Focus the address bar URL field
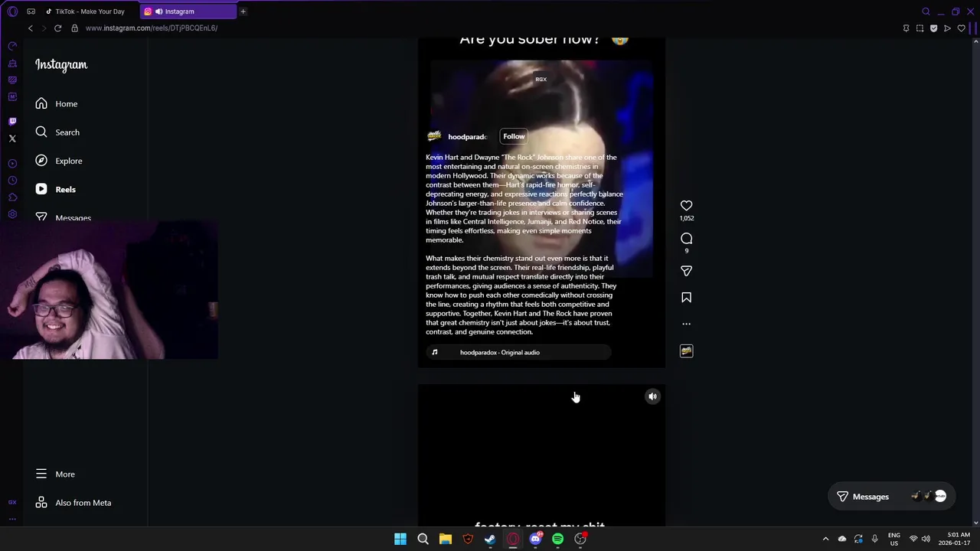The image size is (980, 551). pyautogui.click(x=152, y=28)
